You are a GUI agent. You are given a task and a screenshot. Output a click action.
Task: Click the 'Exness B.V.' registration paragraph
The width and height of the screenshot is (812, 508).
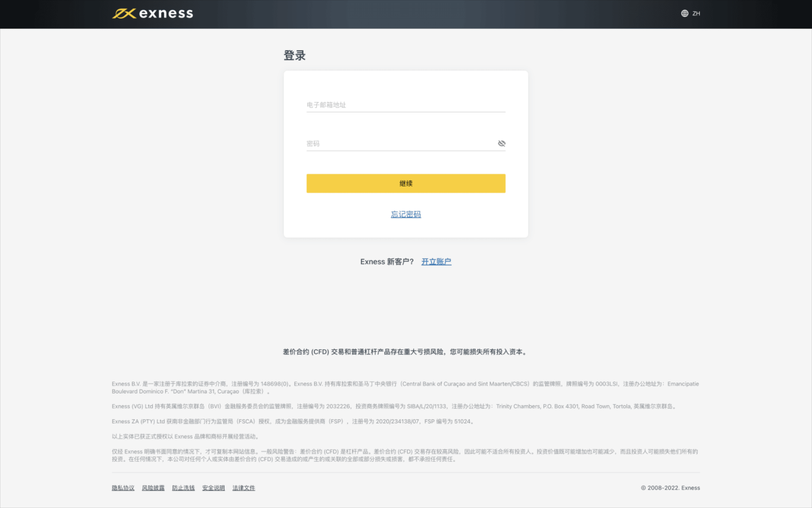point(406,387)
